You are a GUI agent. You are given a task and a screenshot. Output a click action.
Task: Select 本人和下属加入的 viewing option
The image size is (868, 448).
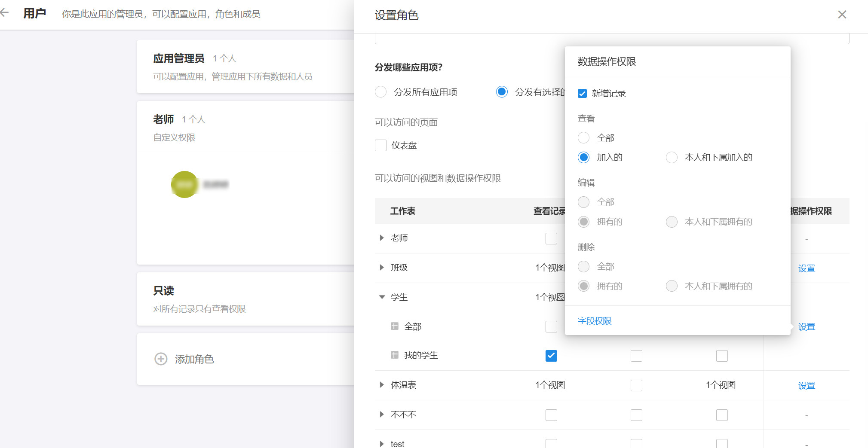[671, 157]
